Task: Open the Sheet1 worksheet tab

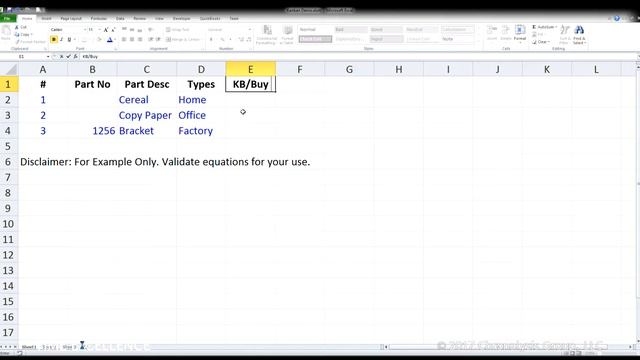Action: pyautogui.click(x=29, y=347)
